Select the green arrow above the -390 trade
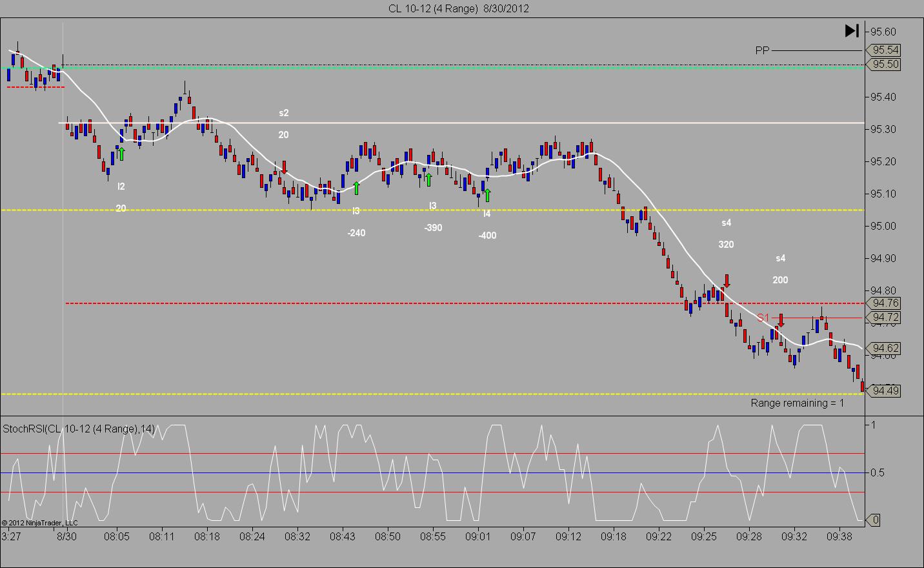Viewport: 924px width, 568px height. tap(428, 179)
